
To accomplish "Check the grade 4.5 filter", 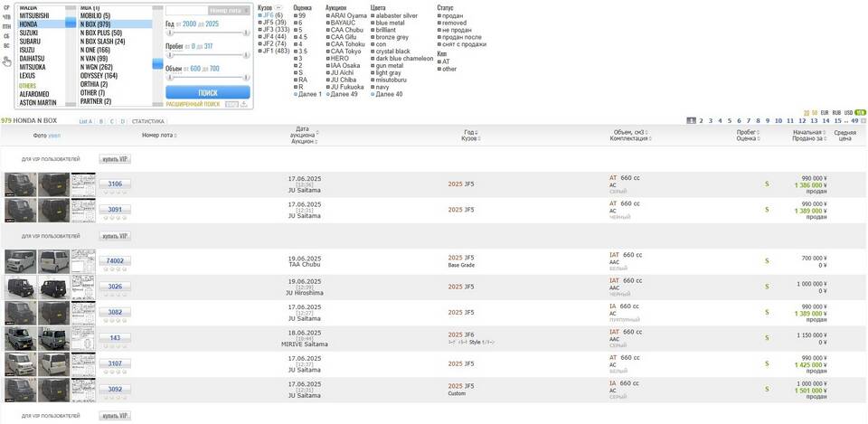I will tap(296, 37).
